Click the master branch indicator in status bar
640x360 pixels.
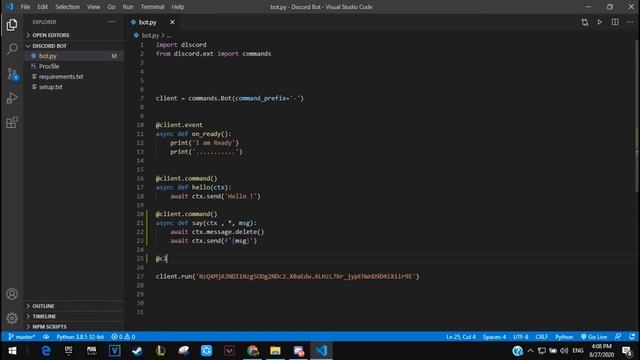click(x=22, y=337)
